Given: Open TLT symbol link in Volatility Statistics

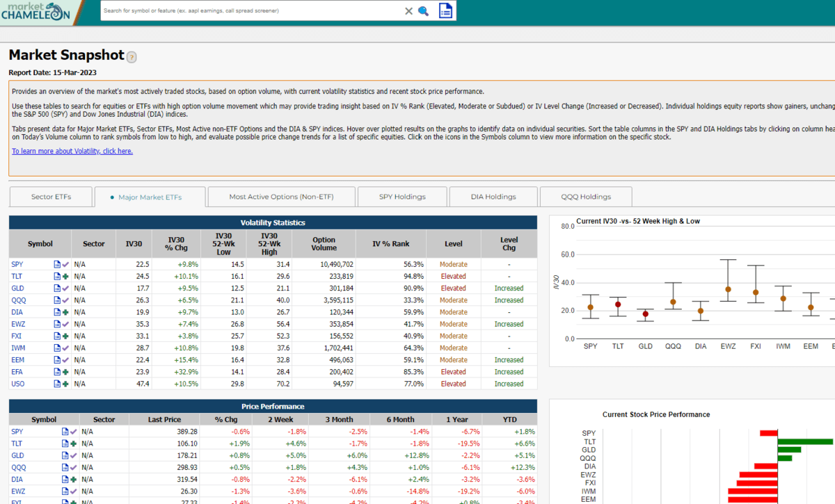Looking at the screenshot, I should (17, 276).
